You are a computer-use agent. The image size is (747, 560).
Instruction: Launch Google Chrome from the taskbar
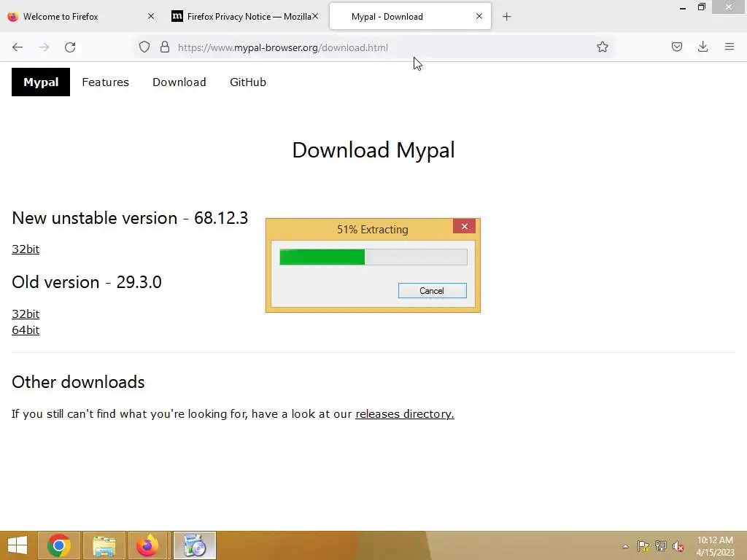click(x=59, y=545)
